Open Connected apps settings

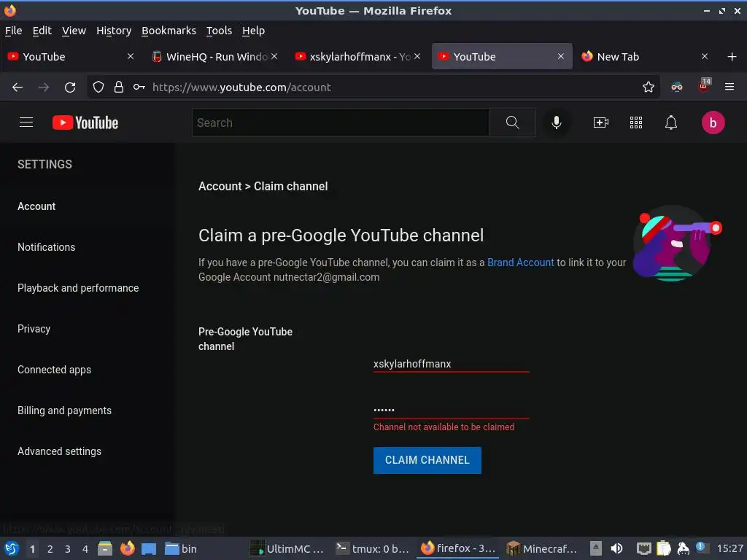[x=54, y=370]
